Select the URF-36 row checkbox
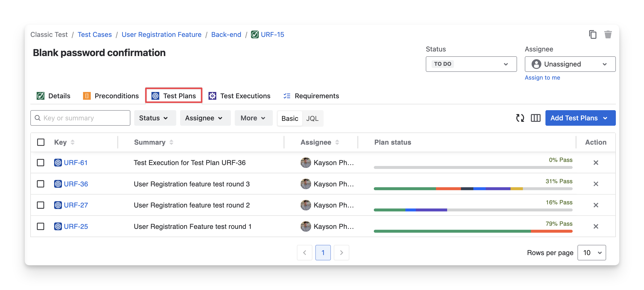Viewport: 644px width, 290px height. coord(41,184)
